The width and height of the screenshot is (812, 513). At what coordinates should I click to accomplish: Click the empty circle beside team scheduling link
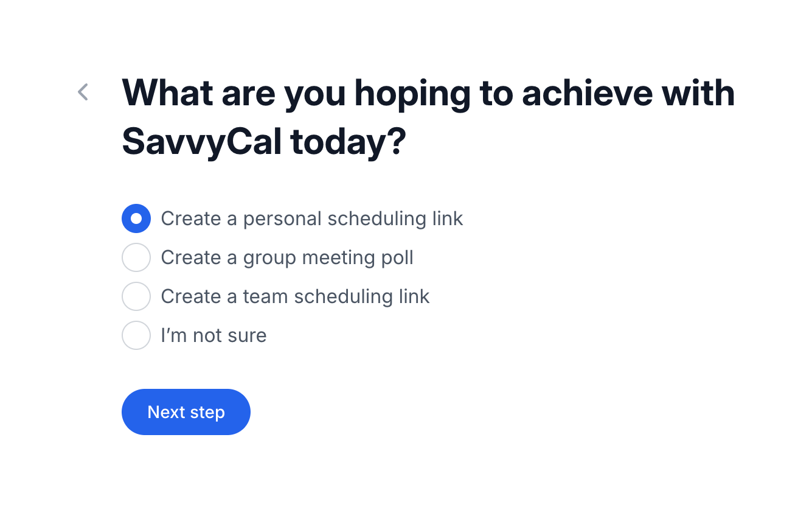(136, 296)
